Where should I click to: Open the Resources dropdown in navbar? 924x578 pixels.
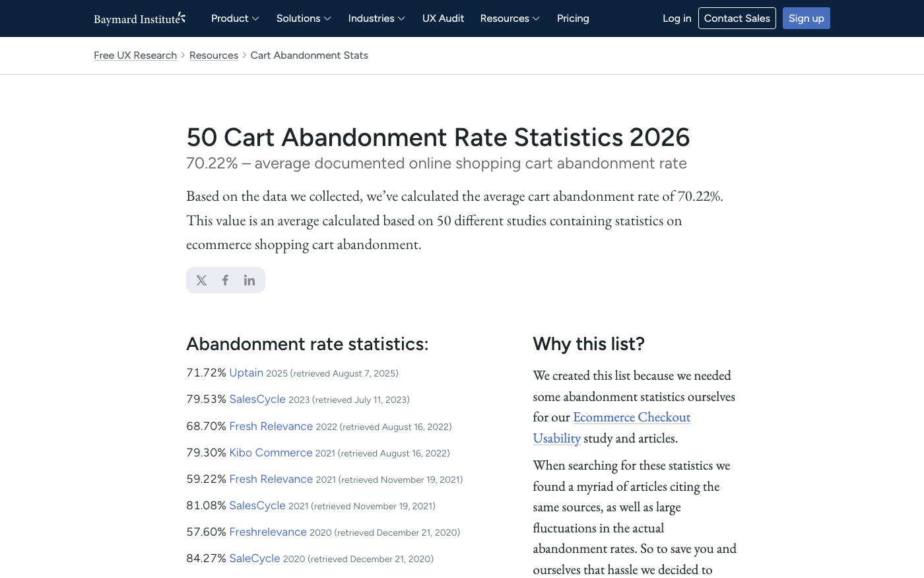[x=510, y=18]
